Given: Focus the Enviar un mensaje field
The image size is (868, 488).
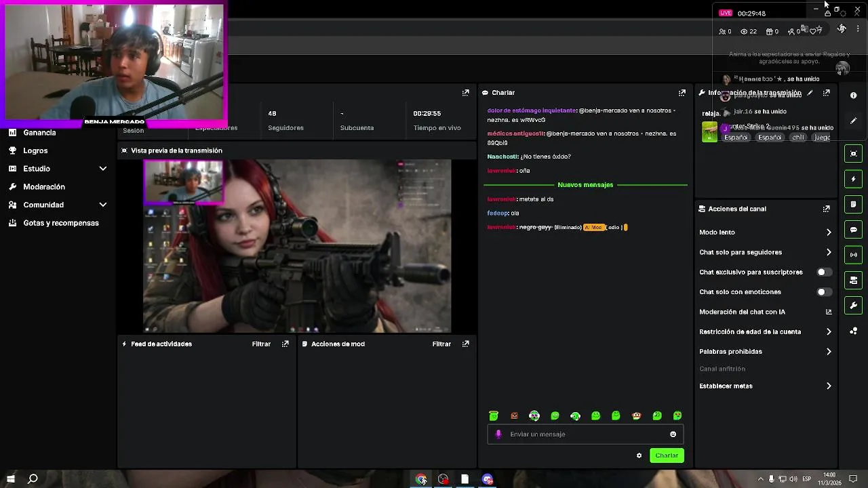Looking at the screenshot, I should (585, 434).
